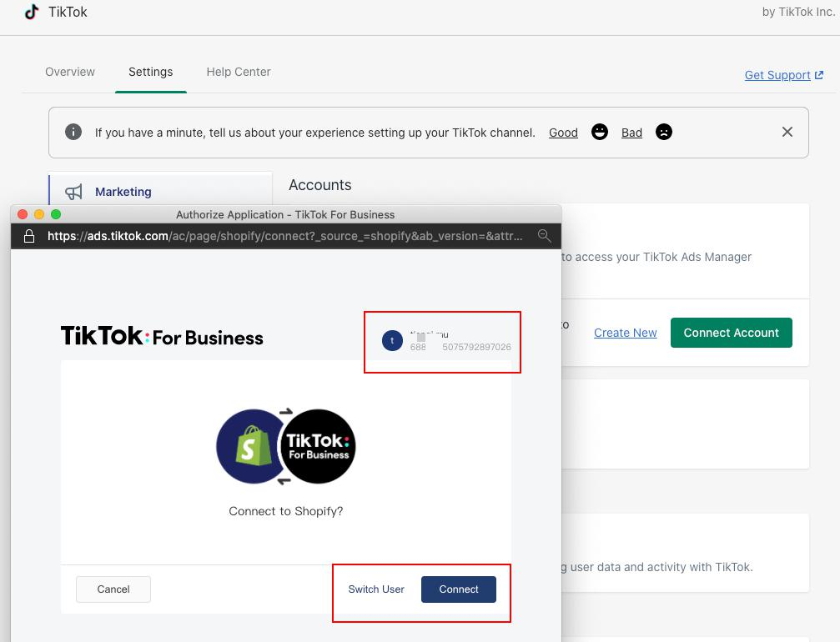This screenshot has width=840, height=642.
Task: Select Marketing in the sidebar
Action: tap(161, 191)
